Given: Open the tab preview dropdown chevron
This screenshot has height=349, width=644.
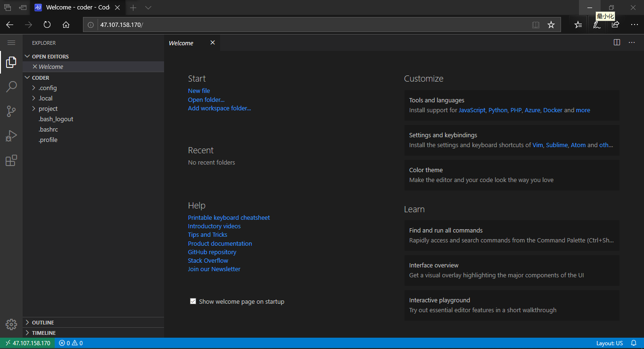Looking at the screenshot, I should [148, 8].
